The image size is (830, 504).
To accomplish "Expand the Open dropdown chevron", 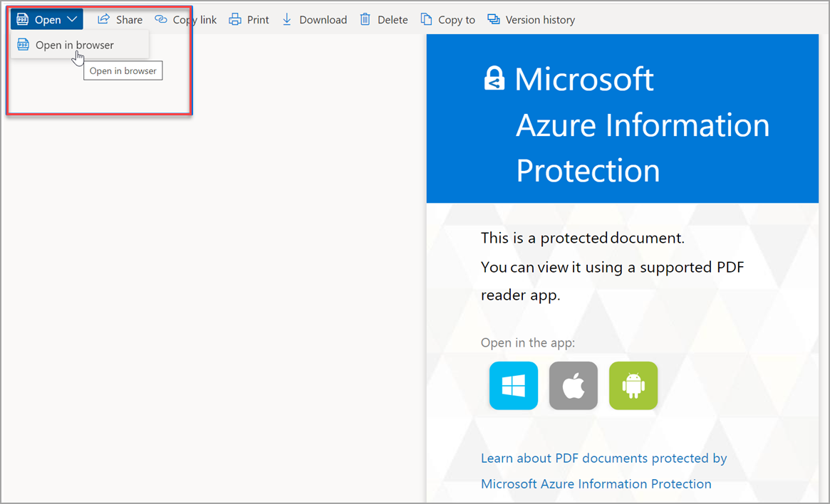I will 71,19.
